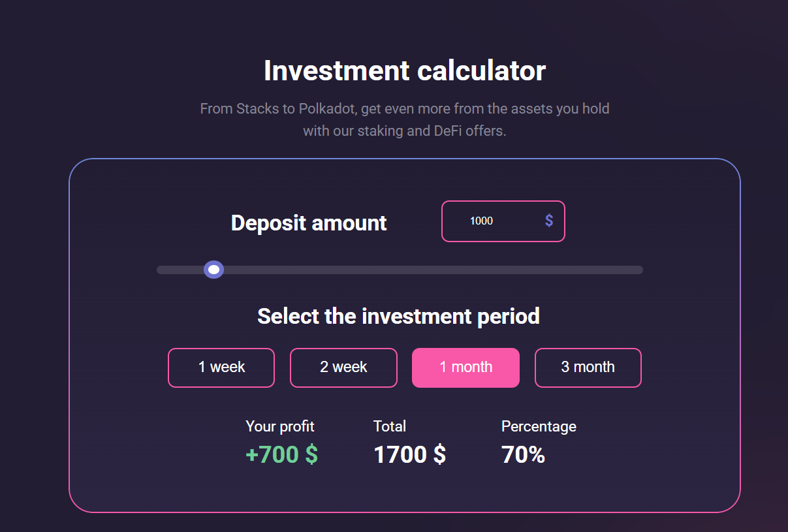Click the Your profit label
The height and width of the screenshot is (532, 788).
point(280,426)
